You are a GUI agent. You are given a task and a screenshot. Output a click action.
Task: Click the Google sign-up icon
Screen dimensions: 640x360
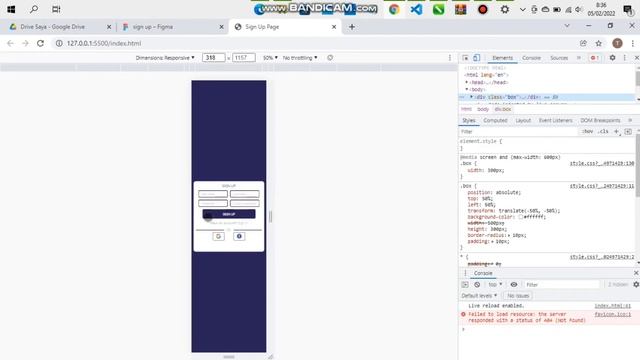point(218,236)
